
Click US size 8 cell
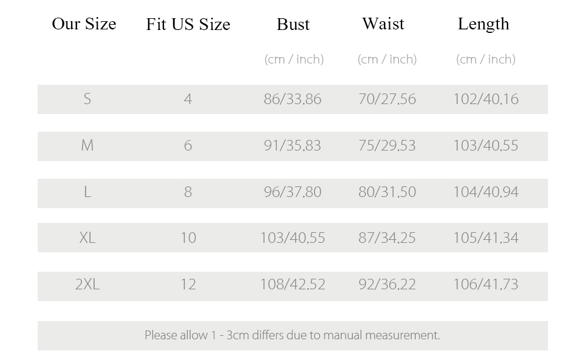pyautogui.click(x=188, y=192)
